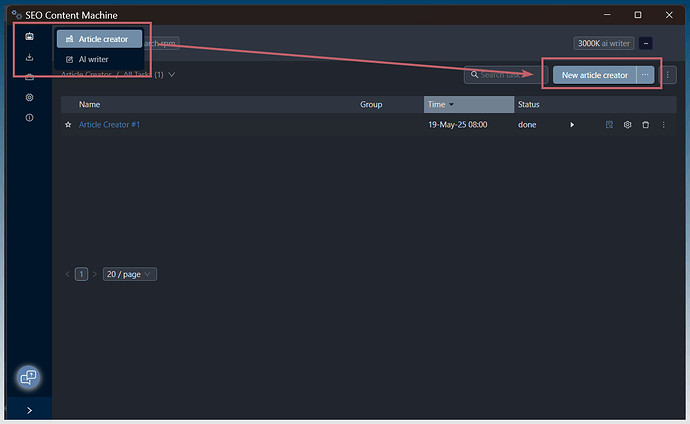This screenshot has height=424, width=690.
Task: Click the Group column header
Action: click(371, 104)
